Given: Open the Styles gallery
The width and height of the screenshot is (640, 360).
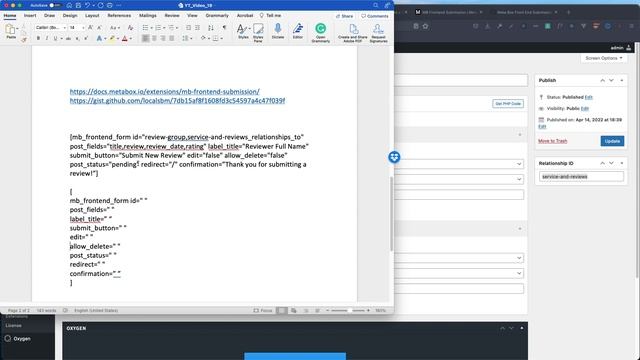Looking at the screenshot, I should [243, 31].
